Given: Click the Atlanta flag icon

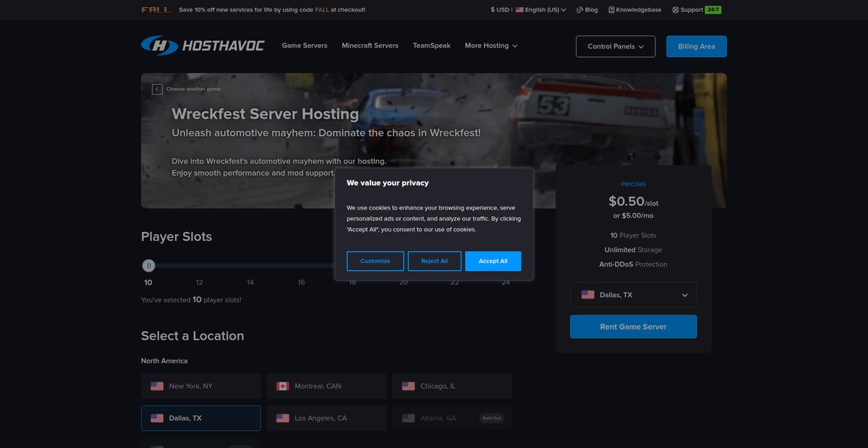Looking at the screenshot, I should click(x=409, y=418).
